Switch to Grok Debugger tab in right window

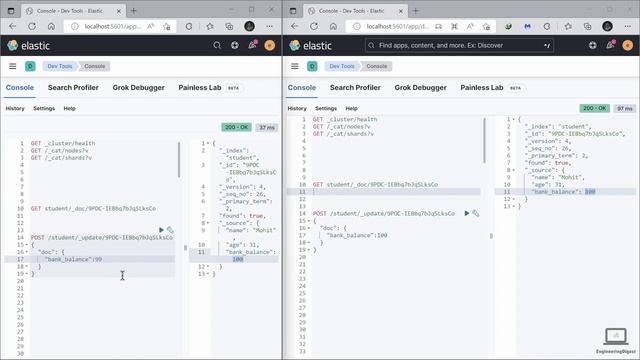pos(420,87)
